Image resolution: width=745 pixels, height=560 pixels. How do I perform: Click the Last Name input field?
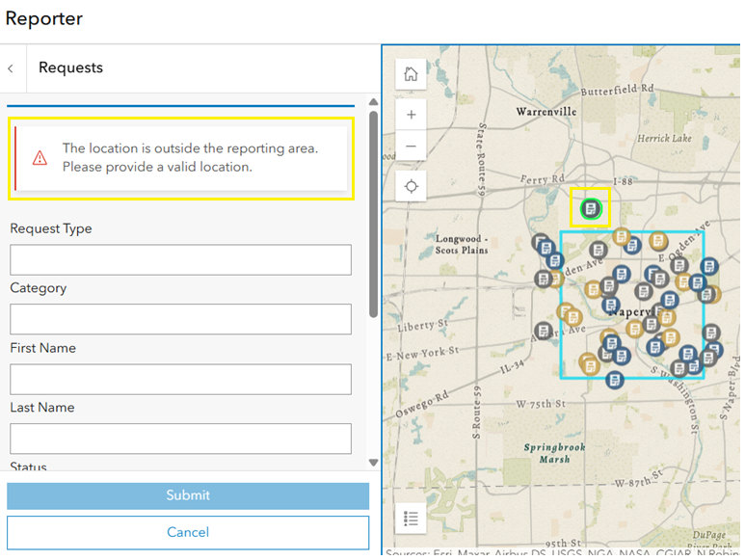180,439
